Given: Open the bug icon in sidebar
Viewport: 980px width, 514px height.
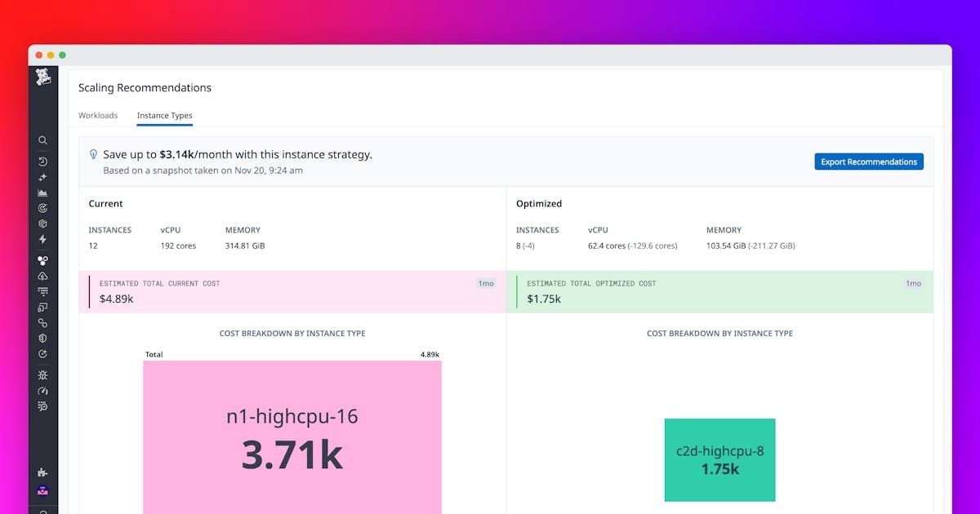Looking at the screenshot, I should pos(42,375).
